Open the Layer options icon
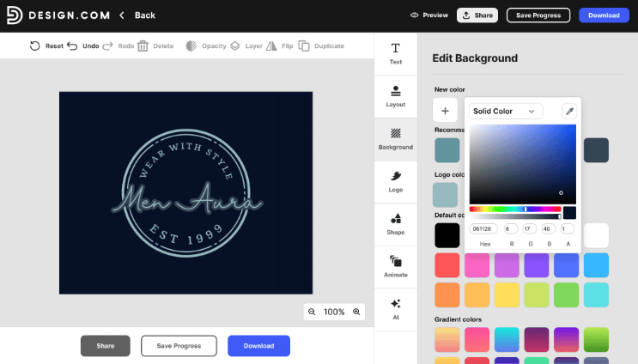 tap(235, 46)
